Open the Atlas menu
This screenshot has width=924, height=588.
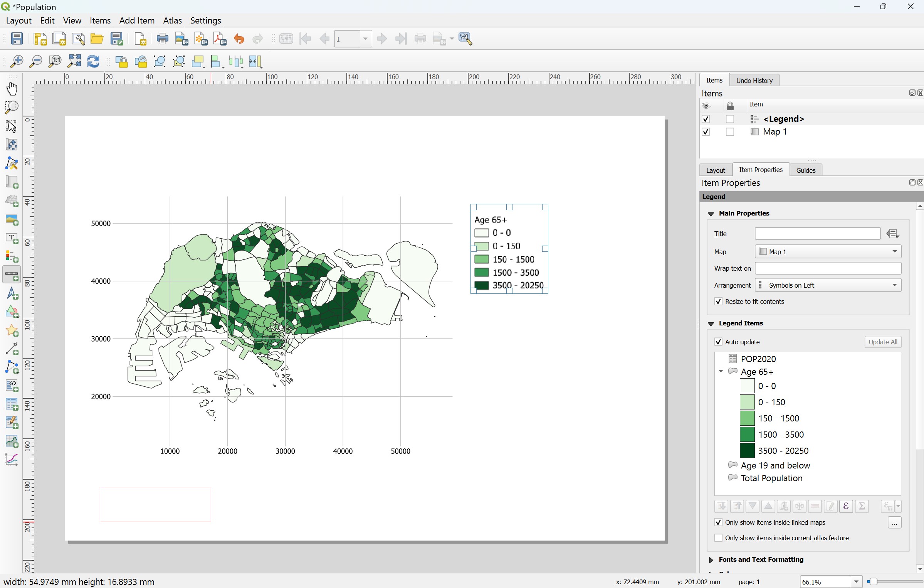172,20
